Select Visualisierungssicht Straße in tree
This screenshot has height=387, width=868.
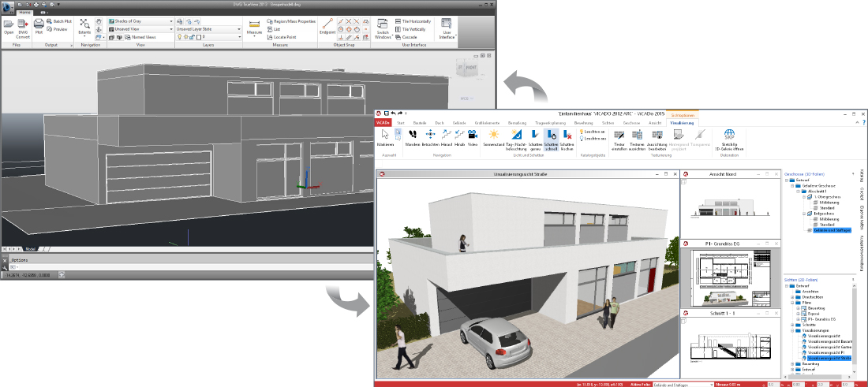(x=828, y=359)
